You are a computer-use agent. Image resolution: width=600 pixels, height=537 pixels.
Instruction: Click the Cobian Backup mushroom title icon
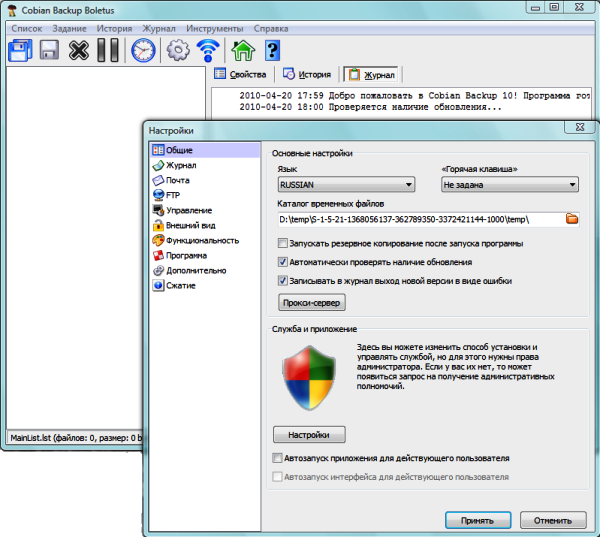click(12, 10)
